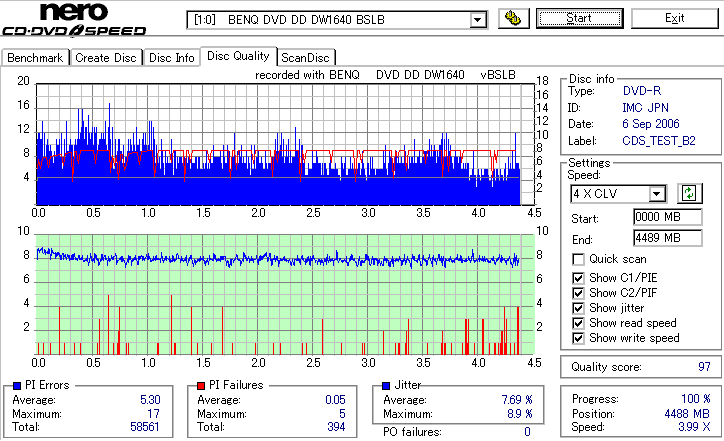Expand the BENQ DVD drive selection dropdown
Image resolution: width=724 pixels, height=441 pixels.
click(x=478, y=20)
